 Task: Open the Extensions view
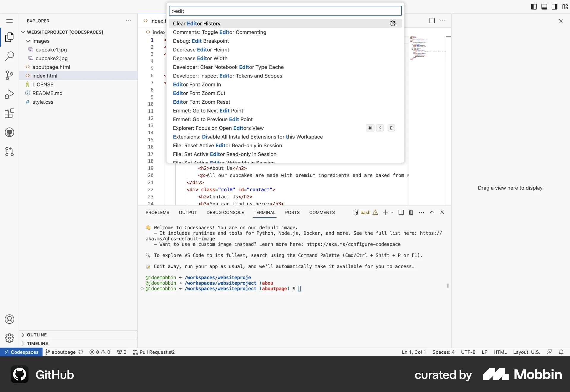click(9, 113)
